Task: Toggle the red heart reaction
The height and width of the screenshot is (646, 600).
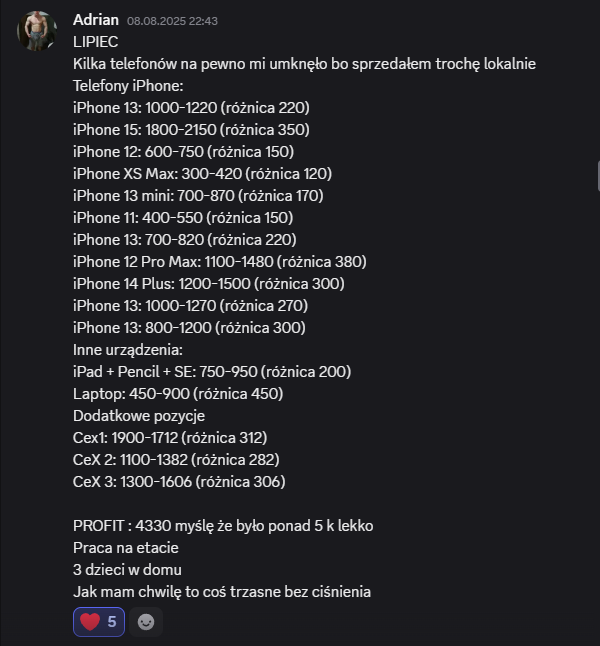Action: click(x=99, y=622)
